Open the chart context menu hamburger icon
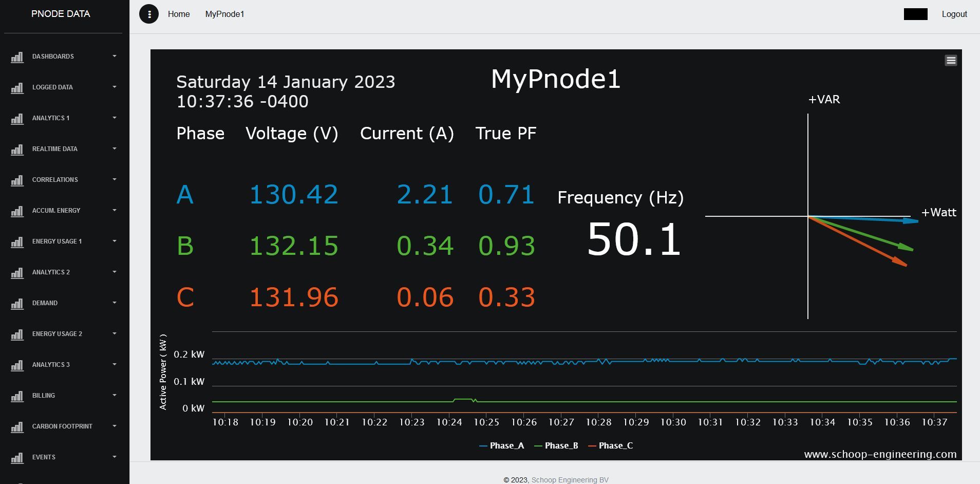The image size is (980, 484). (x=951, y=61)
